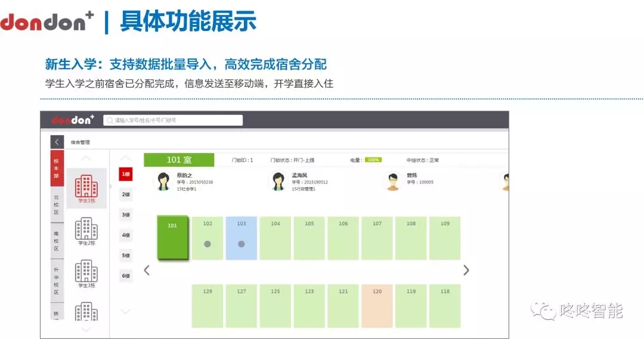Select the room 109 tile
Image resolution: width=644 pixels, height=339 pixels.
click(445, 238)
